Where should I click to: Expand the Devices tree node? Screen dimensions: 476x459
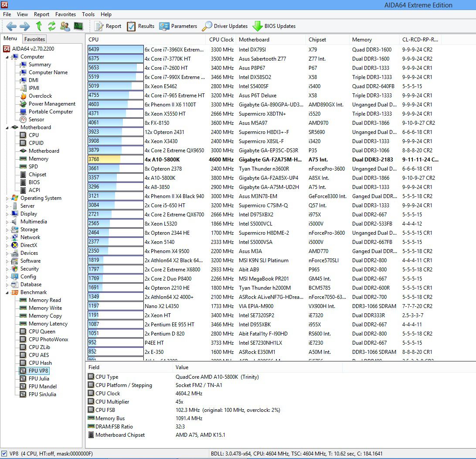(x=7, y=253)
